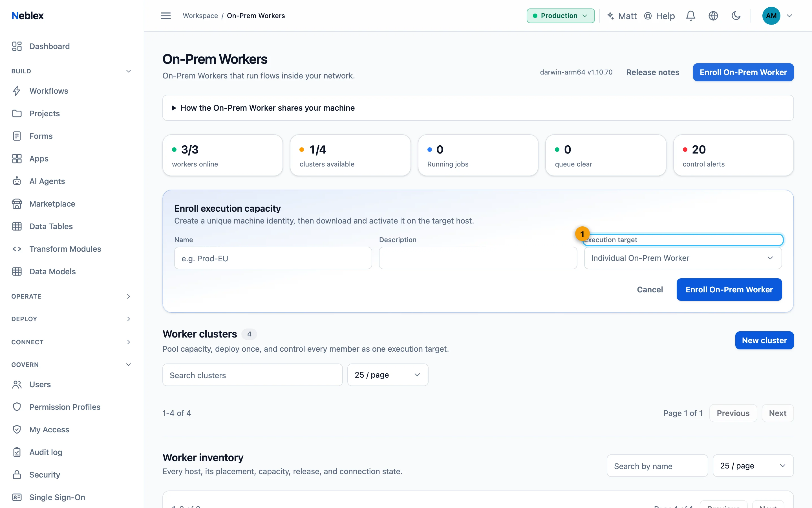Open the user account chevron menu
Screen dimensions: 812x508
click(789, 16)
